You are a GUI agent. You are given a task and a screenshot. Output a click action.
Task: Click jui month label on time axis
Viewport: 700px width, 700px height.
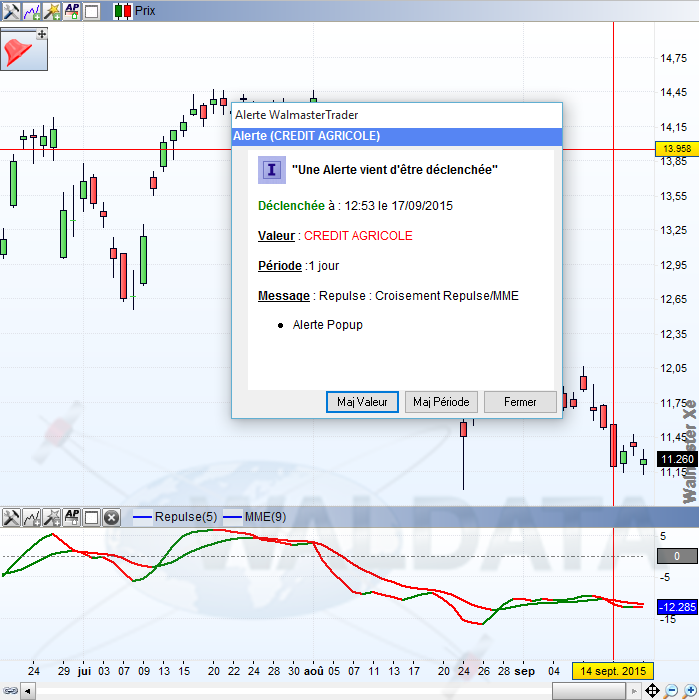[x=84, y=671]
